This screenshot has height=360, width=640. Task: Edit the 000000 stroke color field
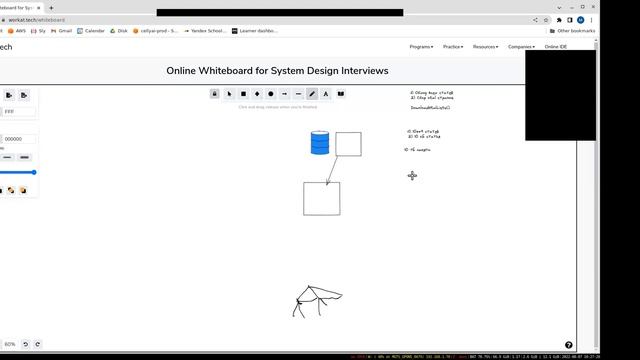(19, 139)
